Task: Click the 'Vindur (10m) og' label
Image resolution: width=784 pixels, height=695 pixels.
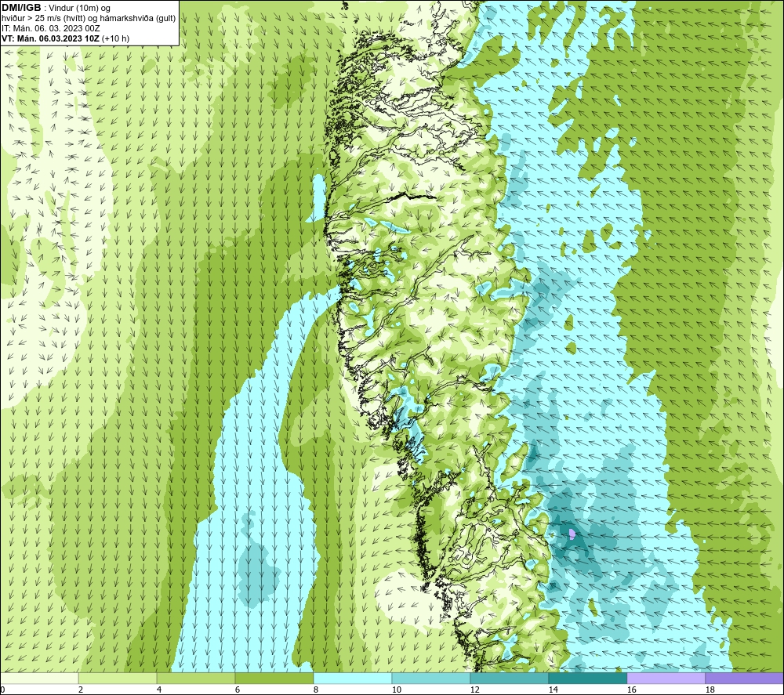Action: 79,8
